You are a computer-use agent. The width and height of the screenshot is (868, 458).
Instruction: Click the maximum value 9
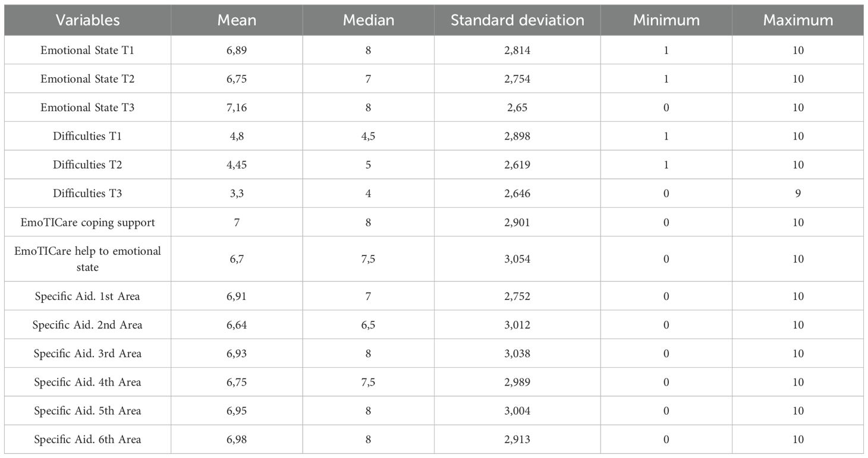pyautogui.click(x=798, y=194)
